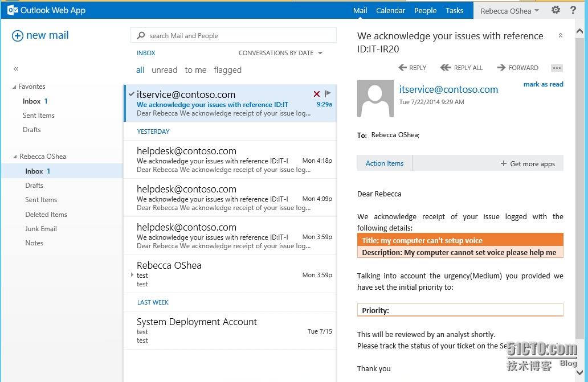Screen dimensions: 588x382
Task: Open Sent Items under Favorites
Action: tap(39, 116)
